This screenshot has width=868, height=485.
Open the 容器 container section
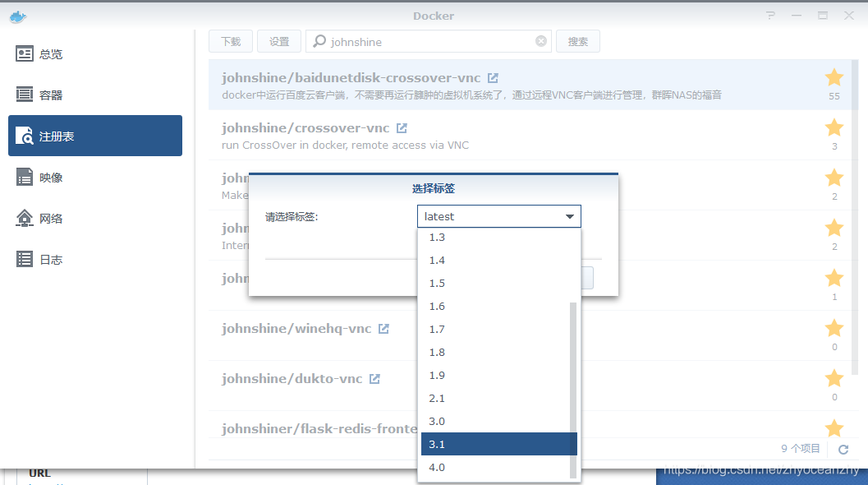click(95, 95)
